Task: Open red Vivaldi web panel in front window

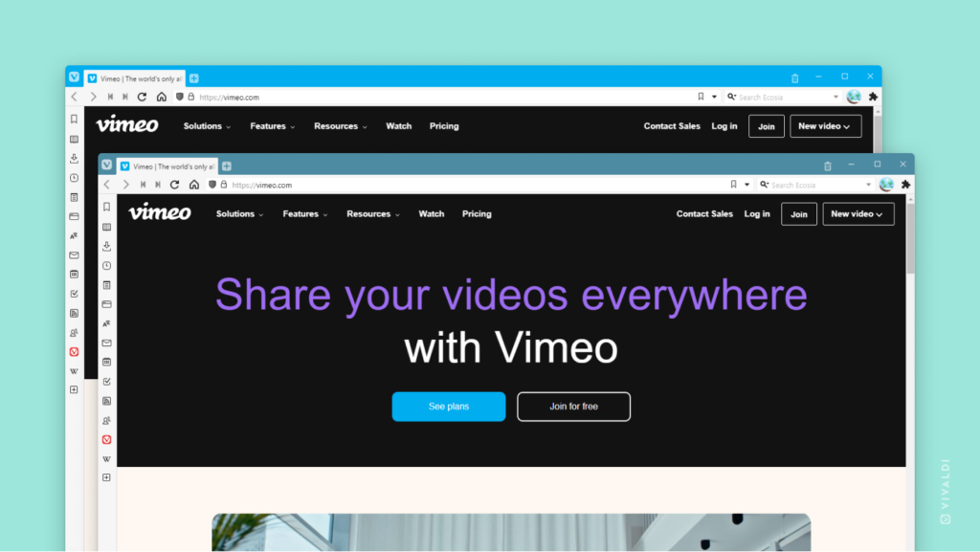Action: pos(107,440)
